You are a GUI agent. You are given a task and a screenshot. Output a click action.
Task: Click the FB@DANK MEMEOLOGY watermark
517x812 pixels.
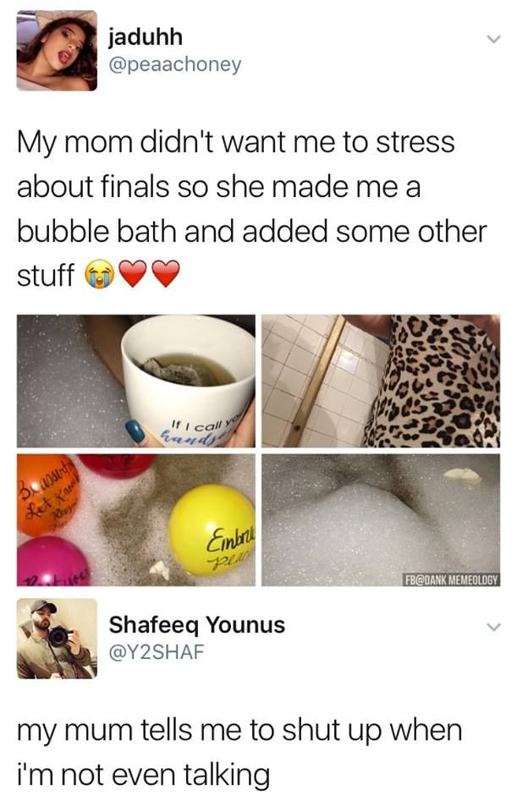[x=451, y=579]
